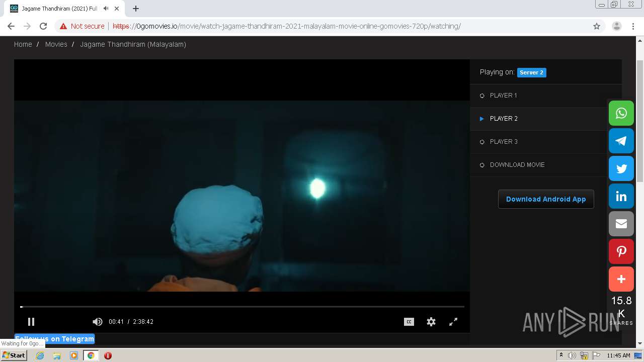Open a new browser tab

[x=136, y=9]
